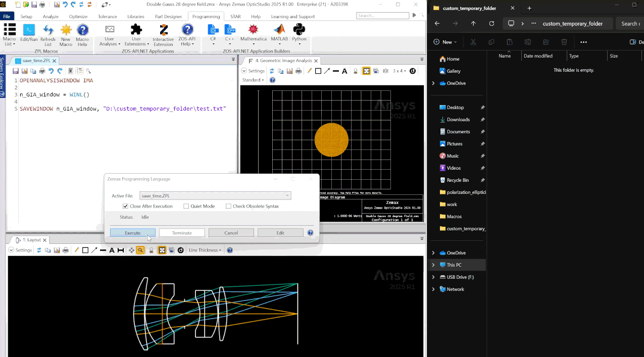Click zoom magnifier icon in Layout toolbar

140,250
